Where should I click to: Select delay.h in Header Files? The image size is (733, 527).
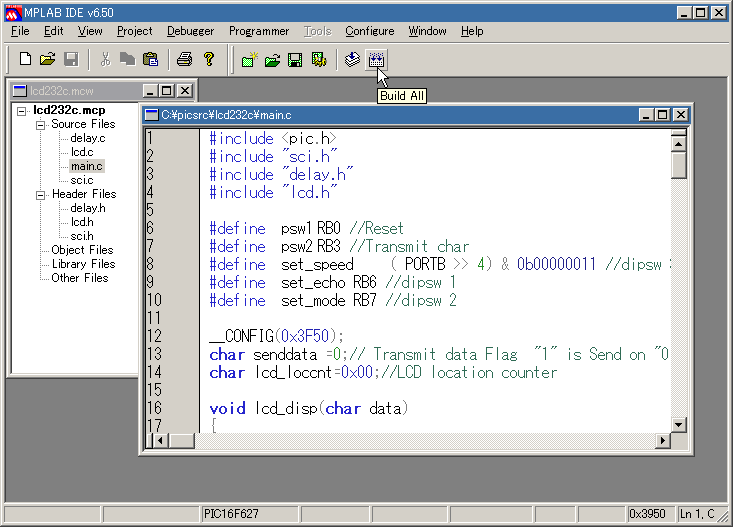(x=88, y=208)
